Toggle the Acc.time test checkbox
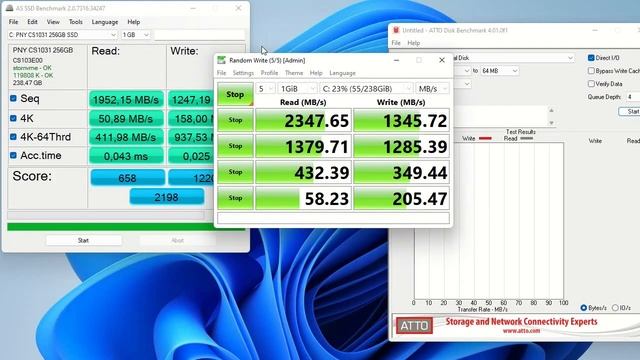The image size is (640, 360). (x=13, y=156)
